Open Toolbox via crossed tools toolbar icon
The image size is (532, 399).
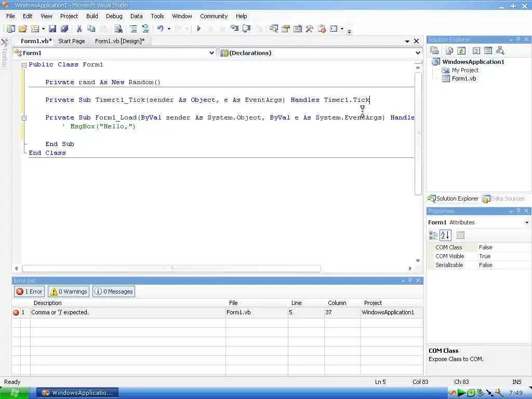pos(309,29)
